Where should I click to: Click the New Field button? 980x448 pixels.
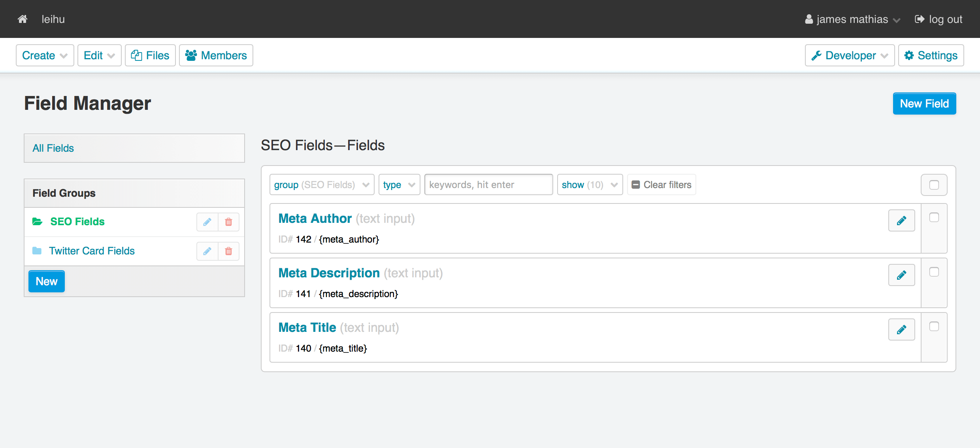pyautogui.click(x=924, y=104)
